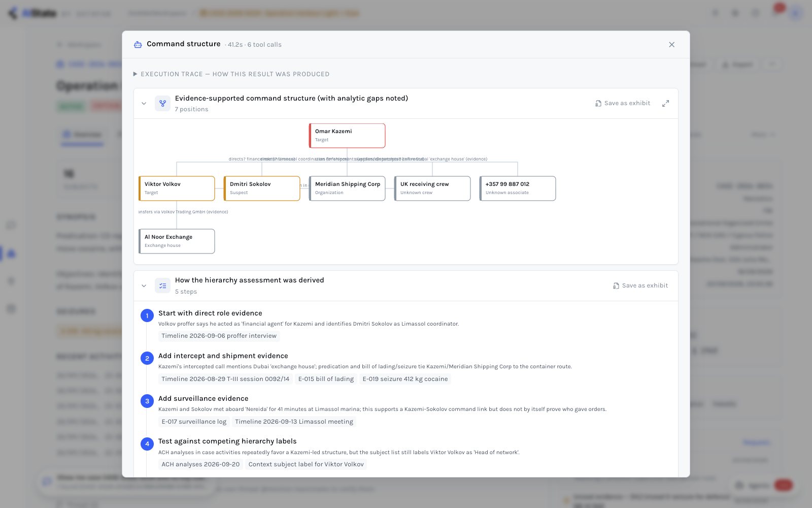Close the Command structure dialog

pos(671,45)
